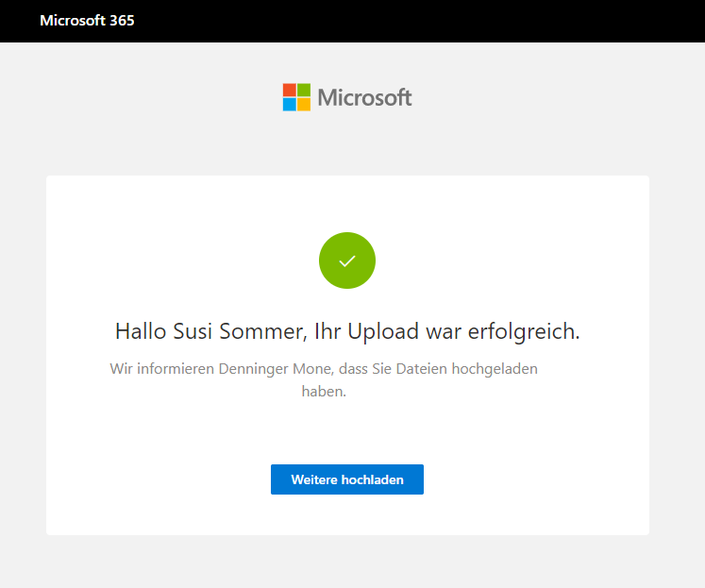Click the yellow square of Microsoft logo

pos(304,104)
